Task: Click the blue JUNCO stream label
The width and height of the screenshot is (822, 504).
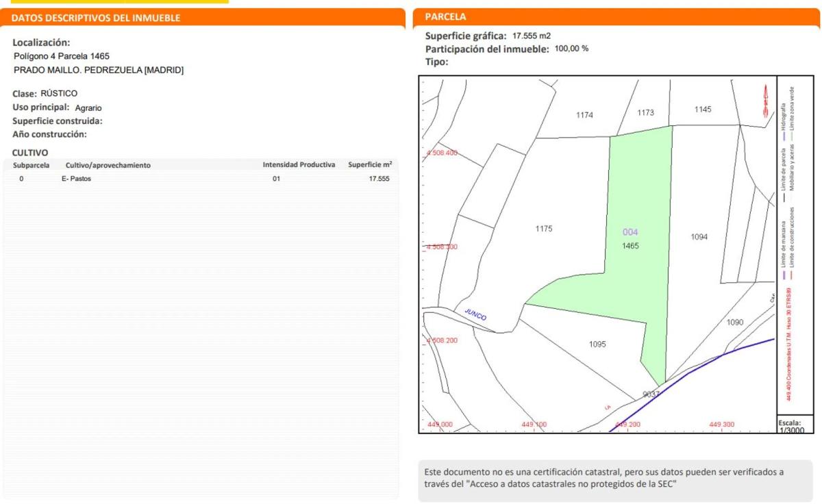Action: (x=475, y=315)
